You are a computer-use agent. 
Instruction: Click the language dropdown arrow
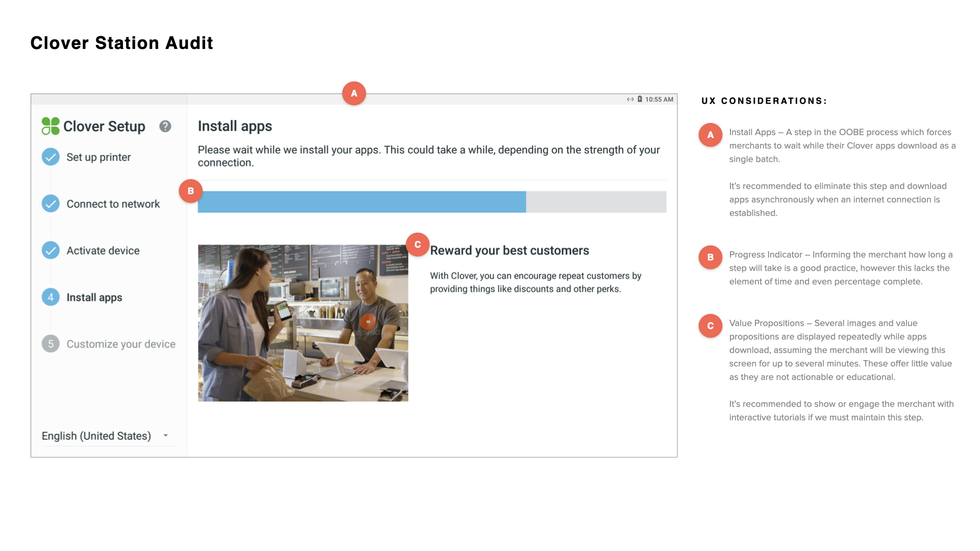tap(165, 436)
